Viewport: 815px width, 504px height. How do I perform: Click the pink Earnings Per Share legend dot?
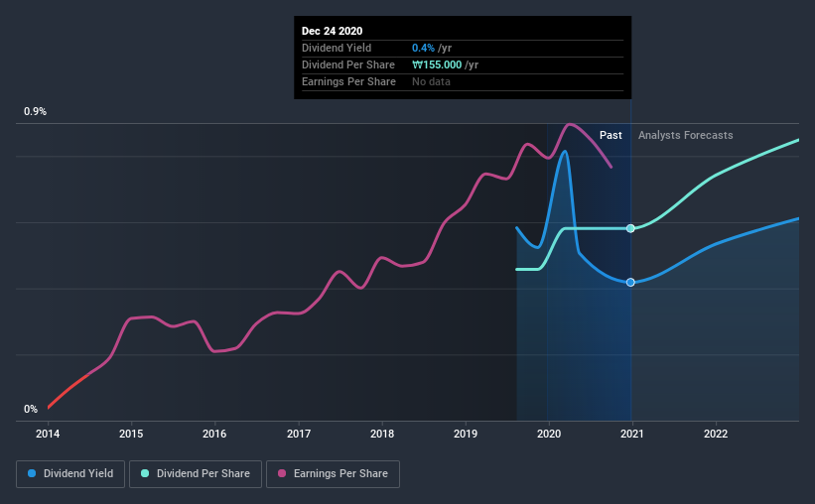tap(282, 473)
